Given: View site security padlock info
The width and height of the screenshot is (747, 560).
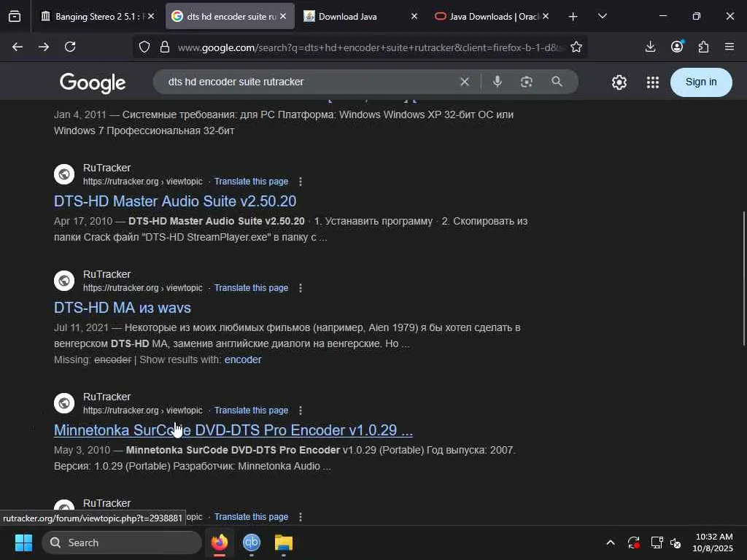Looking at the screenshot, I should (165, 47).
